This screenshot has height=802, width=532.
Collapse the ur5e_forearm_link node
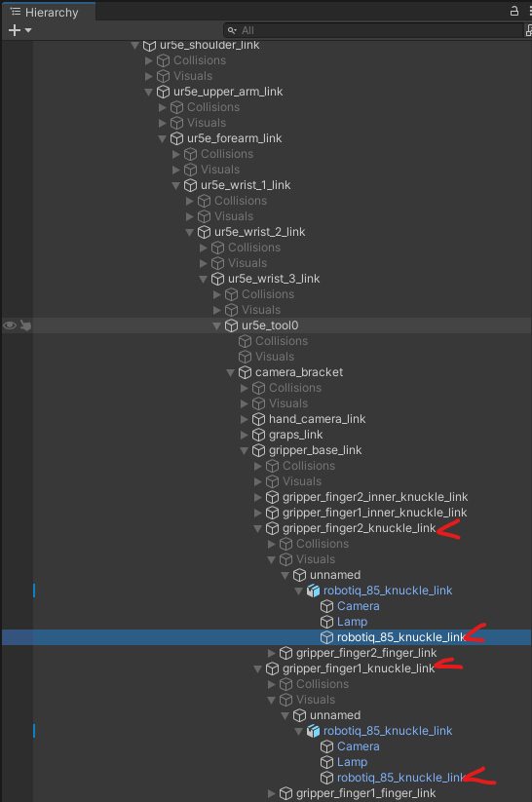pos(162,138)
